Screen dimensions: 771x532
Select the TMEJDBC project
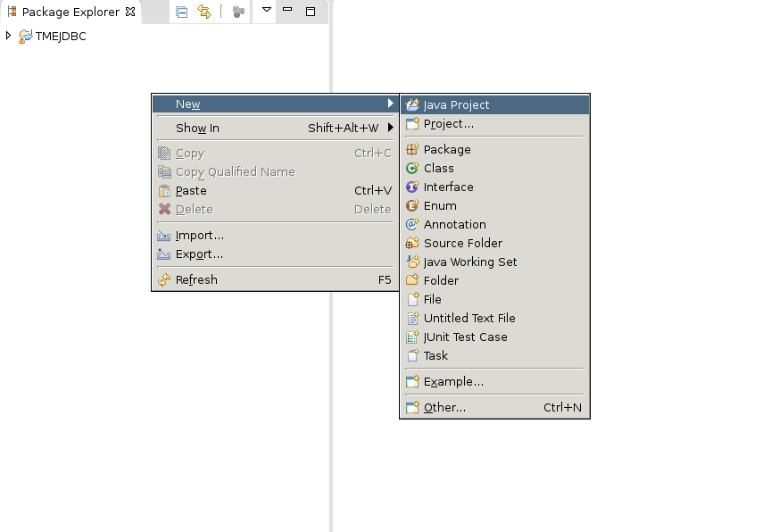61,37
